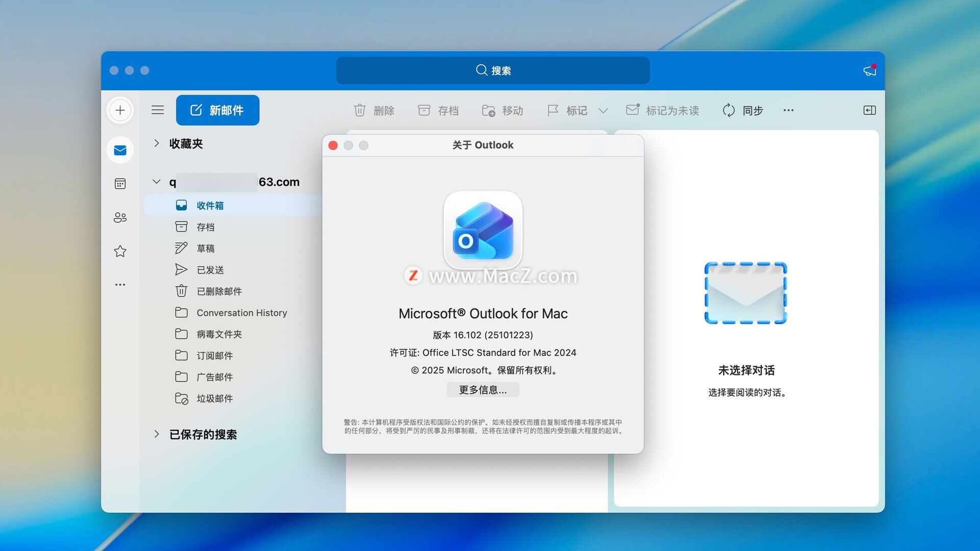
Task: Click the megaphone feedback icon
Action: coord(869,70)
